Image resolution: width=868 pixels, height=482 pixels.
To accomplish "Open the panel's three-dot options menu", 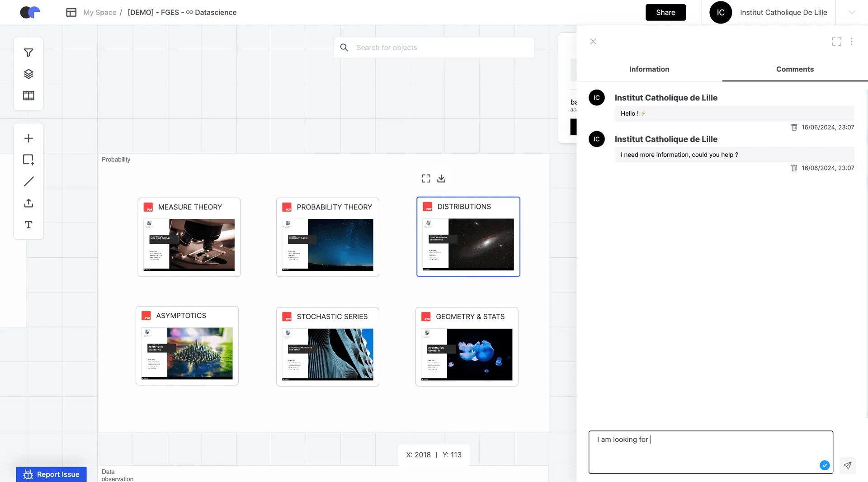I will [851, 42].
